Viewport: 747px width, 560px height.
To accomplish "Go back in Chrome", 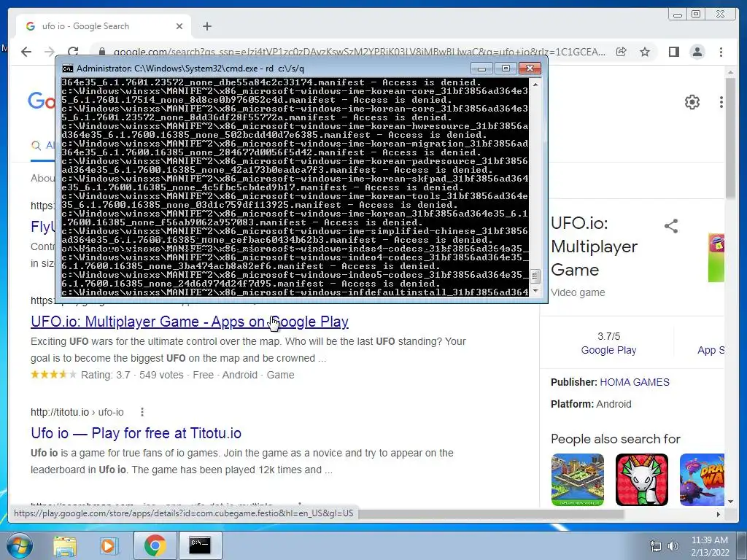I will [x=26, y=52].
